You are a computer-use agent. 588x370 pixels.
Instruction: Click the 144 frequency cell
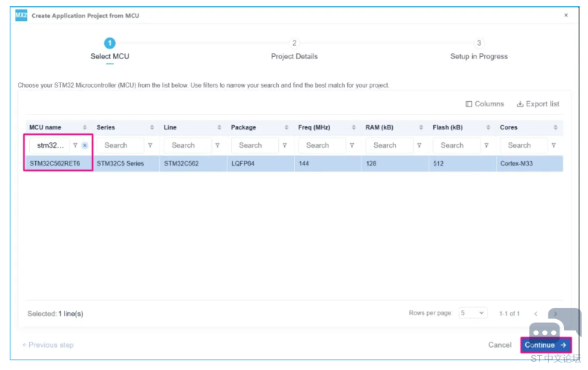point(328,163)
